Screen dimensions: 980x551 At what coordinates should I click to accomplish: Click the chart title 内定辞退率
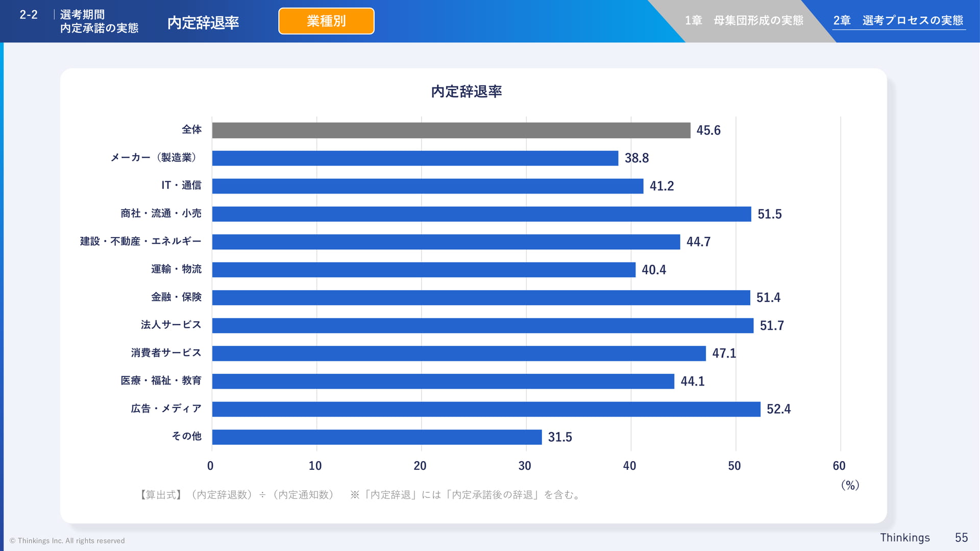[x=467, y=91]
